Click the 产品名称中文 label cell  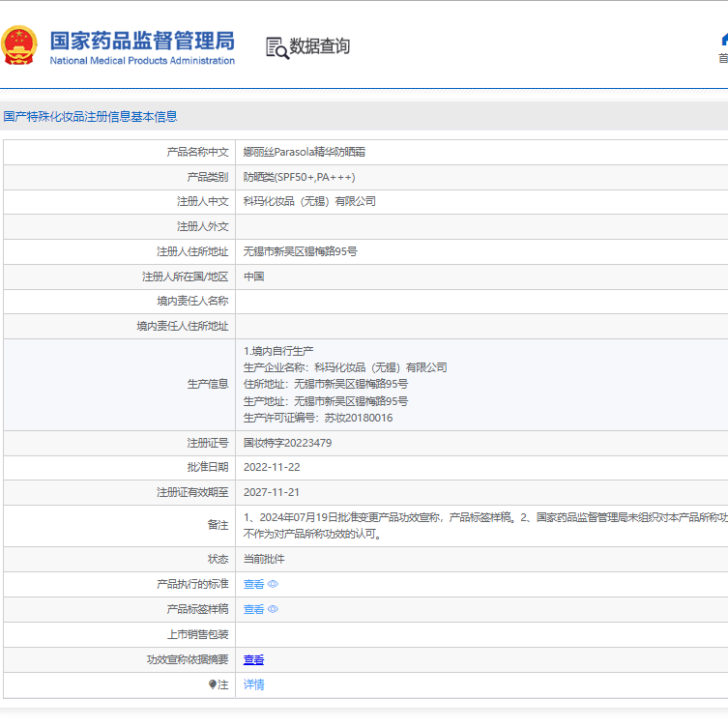tap(119, 152)
